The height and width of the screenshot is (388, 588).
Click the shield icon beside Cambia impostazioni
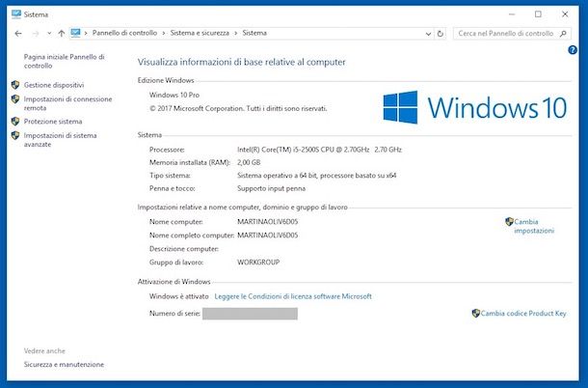pyautogui.click(x=509, y=222)
